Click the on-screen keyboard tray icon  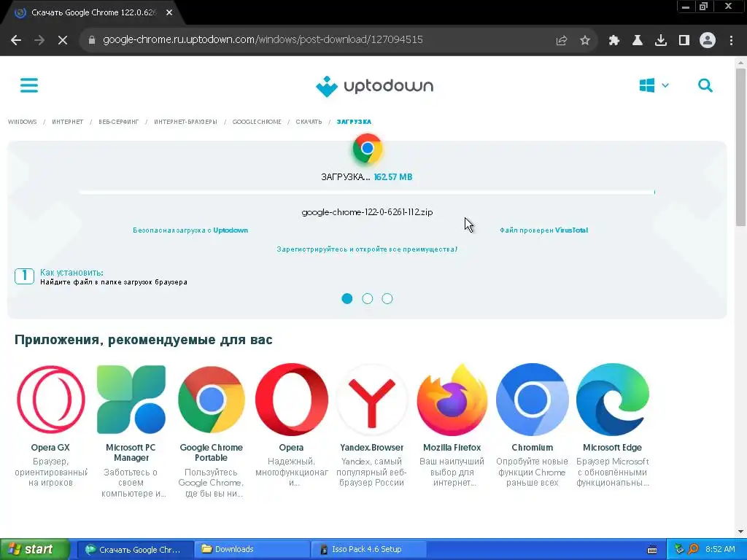652,550
